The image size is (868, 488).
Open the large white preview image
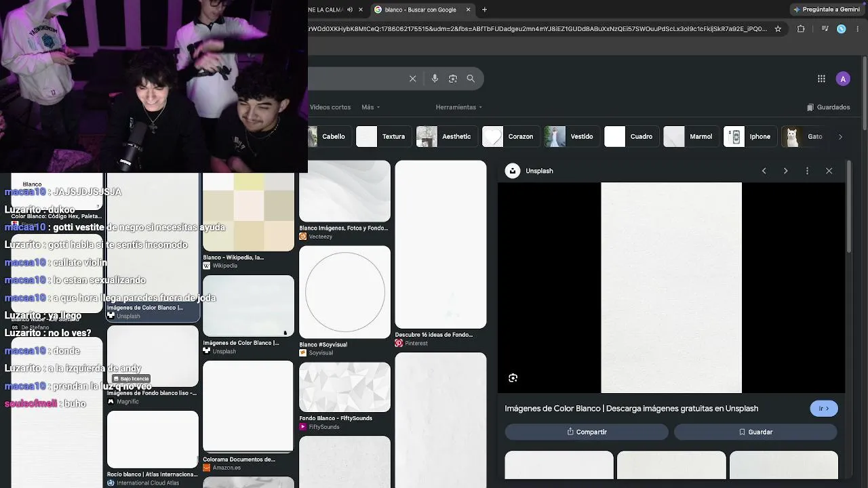pos(671,287)
